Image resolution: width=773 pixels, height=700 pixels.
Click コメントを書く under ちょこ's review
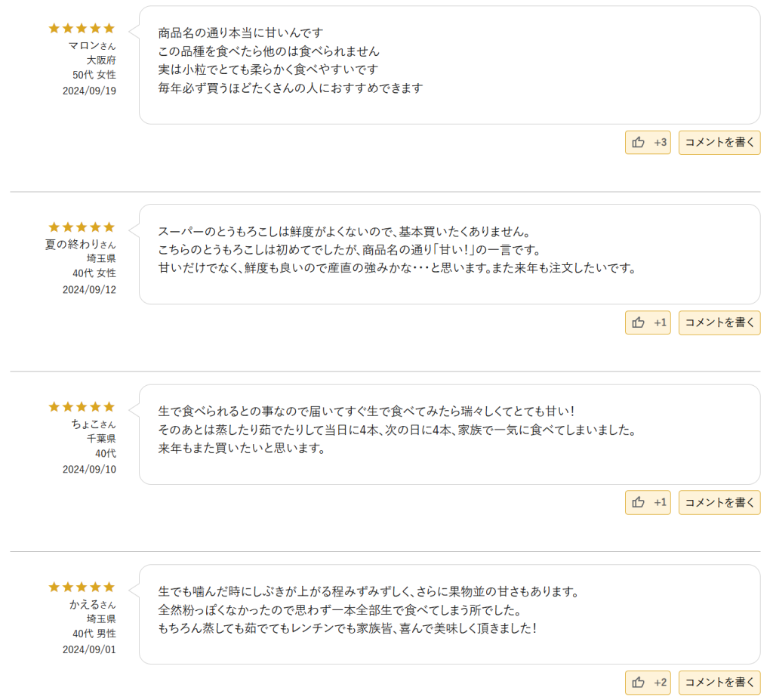coord(719,503)
